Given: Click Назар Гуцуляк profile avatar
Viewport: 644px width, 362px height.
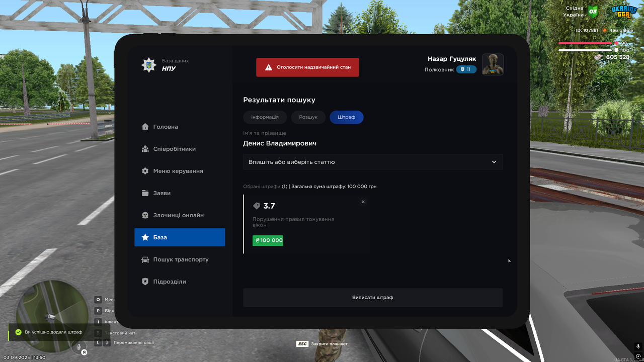Looking at the screenshot, I should point(493,64).
